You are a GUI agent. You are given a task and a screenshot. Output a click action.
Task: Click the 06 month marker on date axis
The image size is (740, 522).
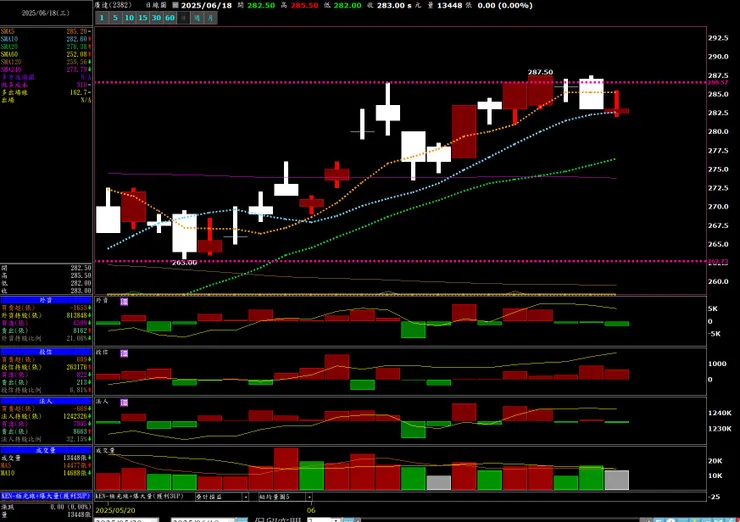[x=311, y=510]
